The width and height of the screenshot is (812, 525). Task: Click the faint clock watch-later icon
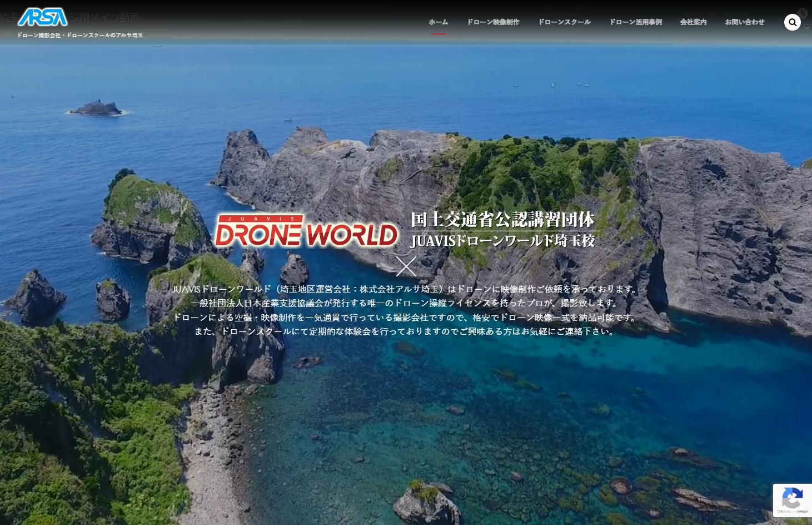coord(803,12)
